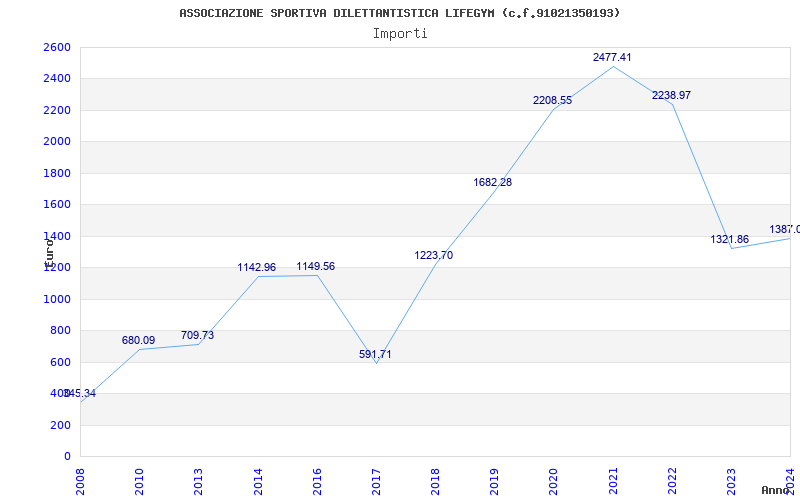The height and width of the screenshot is (500, 800).
Task: Click the 2021 x-axis year label
Action: [x=613, y=481]
